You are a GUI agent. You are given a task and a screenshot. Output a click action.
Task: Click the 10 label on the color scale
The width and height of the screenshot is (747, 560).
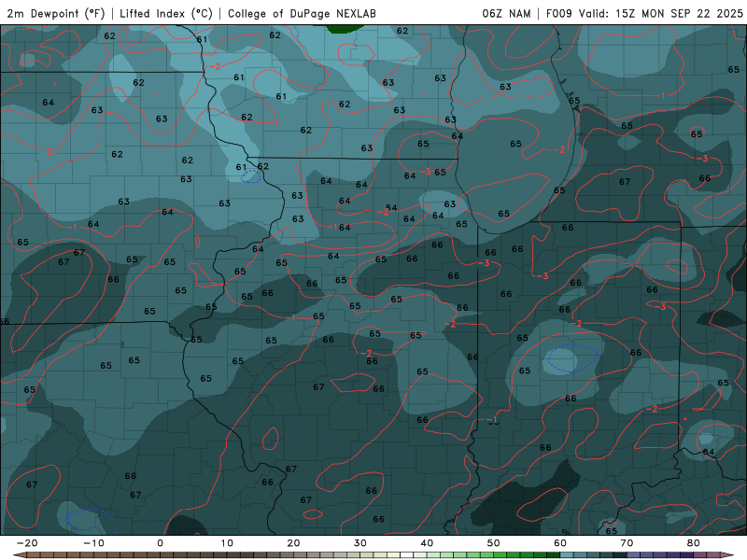[x=227, y=543]
